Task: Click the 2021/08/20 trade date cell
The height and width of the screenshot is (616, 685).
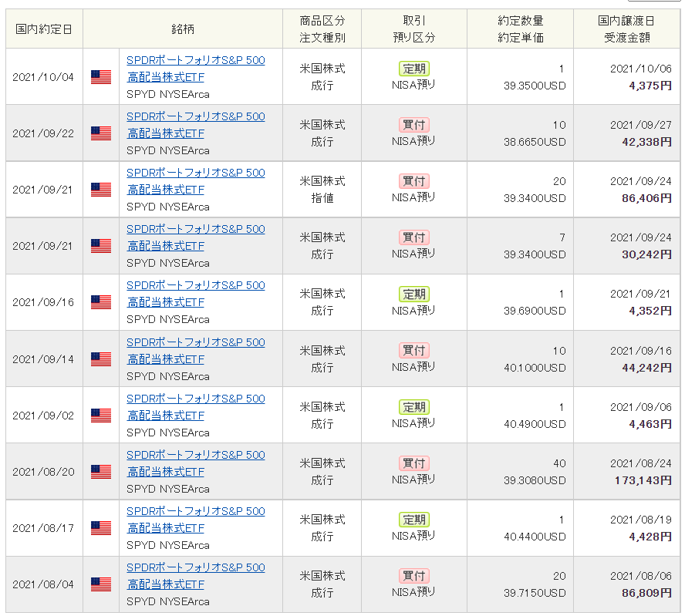Action: coord(43,472)
